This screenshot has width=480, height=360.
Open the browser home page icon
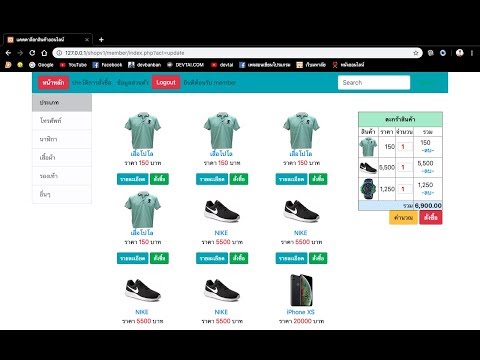(x=44, y=53)
